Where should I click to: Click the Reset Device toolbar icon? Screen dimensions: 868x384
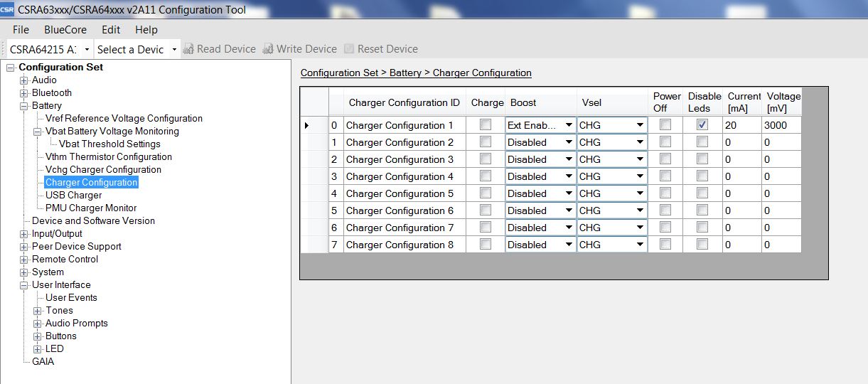click(x=349, y=49)
